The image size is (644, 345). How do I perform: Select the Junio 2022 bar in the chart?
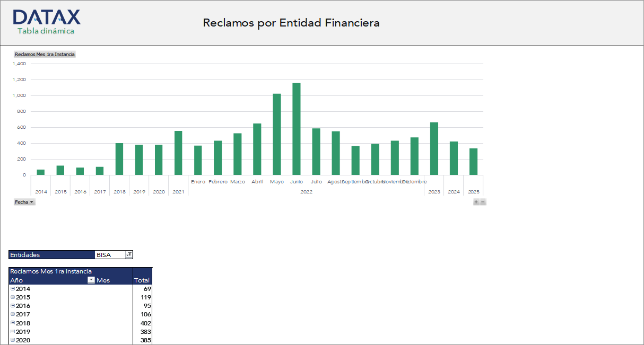[296, 129]
